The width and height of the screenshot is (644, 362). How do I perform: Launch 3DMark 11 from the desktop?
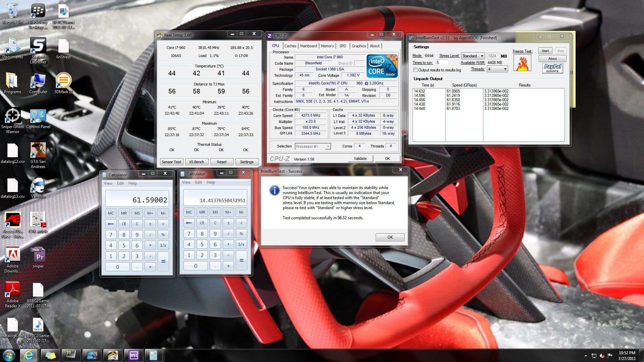[x=64, y=80]
